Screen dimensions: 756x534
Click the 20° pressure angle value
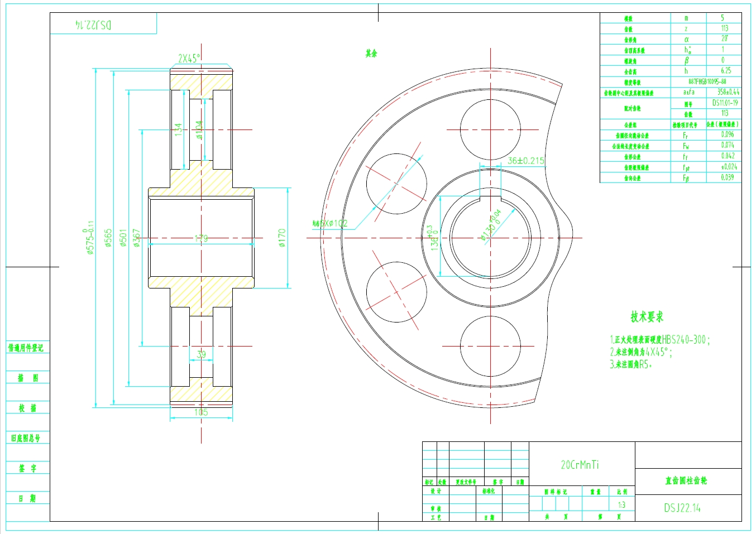(724, 39)
